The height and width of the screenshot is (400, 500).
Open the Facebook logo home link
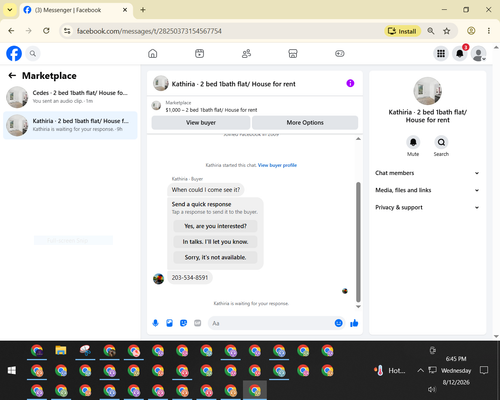pyautogui.click(x=14, y=53)
